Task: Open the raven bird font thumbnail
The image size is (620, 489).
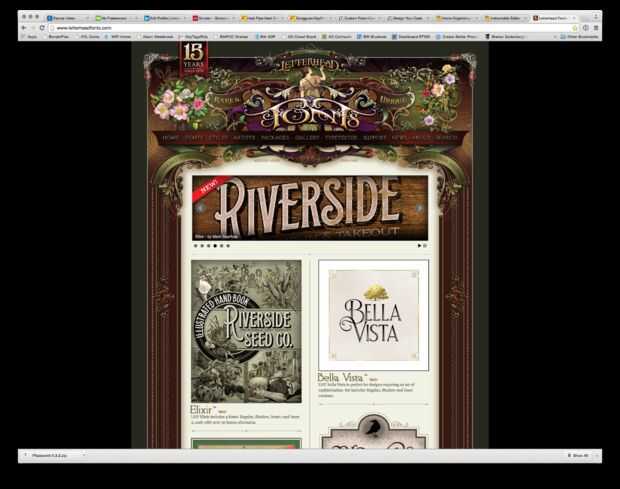Action: (x=373, y=431)
